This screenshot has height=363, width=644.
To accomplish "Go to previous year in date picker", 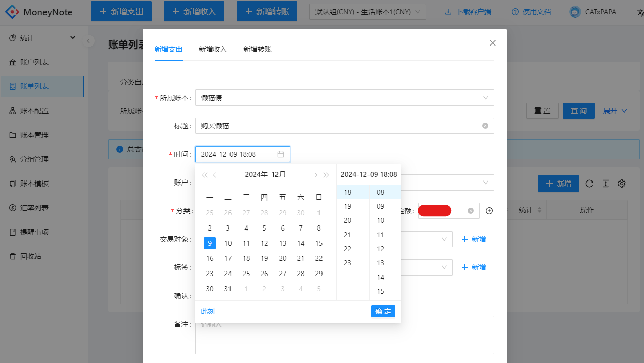I will tap(205, 175).
